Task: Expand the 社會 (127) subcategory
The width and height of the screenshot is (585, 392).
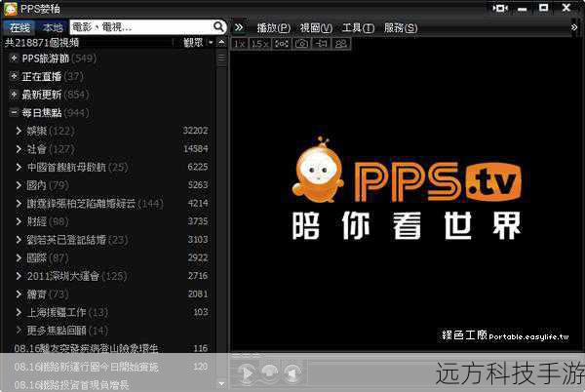Action: pyautogui.click(x=19, y=149)
